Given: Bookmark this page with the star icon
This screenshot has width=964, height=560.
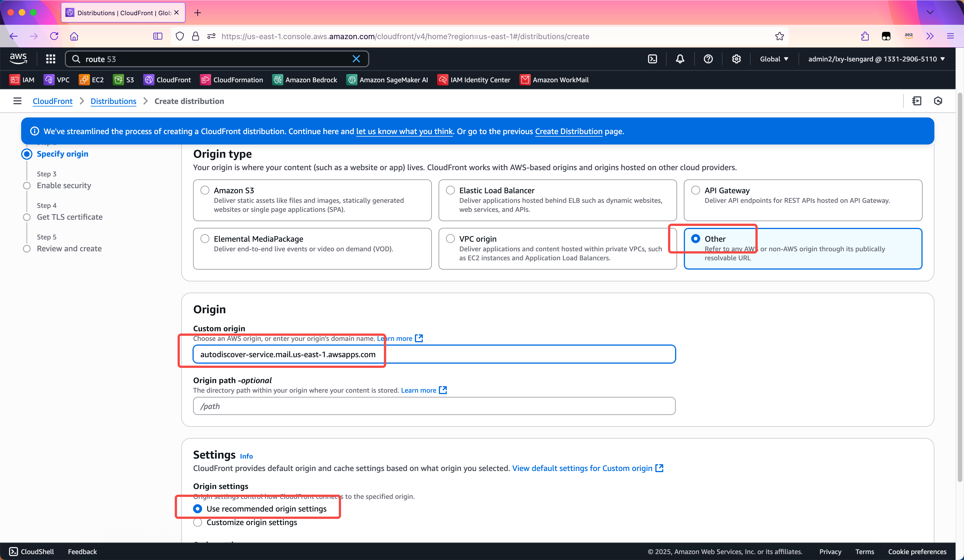Looking at the screenshot, I should (780, 36).
